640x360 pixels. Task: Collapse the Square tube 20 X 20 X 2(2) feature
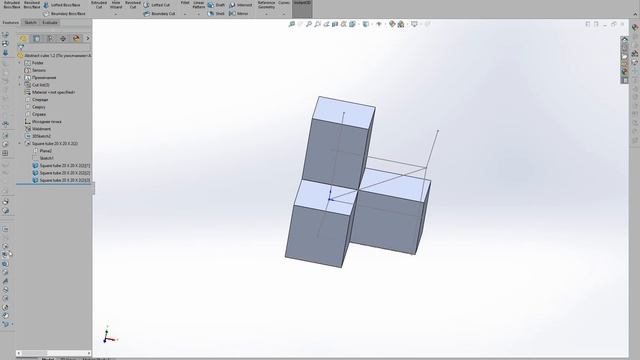(x=20, y=144)
